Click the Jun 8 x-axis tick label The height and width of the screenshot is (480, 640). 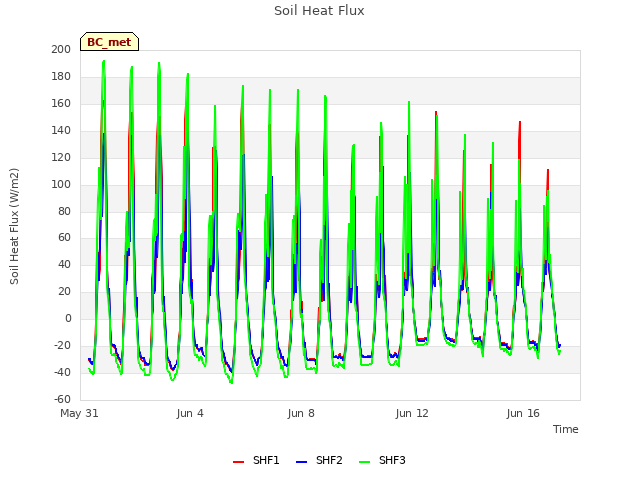(x=301, y=413)
